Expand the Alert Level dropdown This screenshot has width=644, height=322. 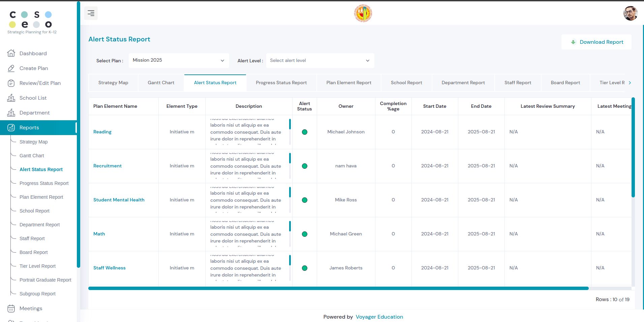coord(320,61)
